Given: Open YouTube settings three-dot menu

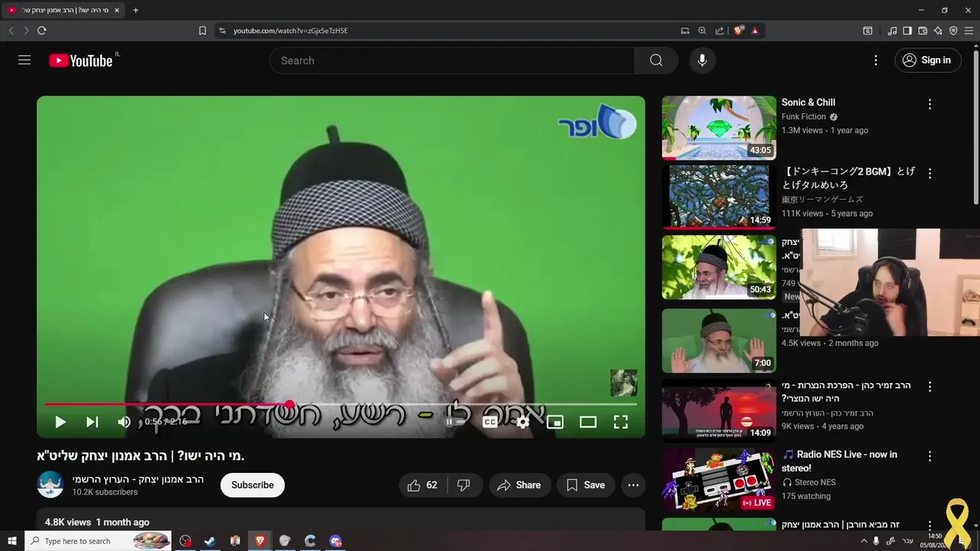Looking at the screenshot, I should click(876, 60).
